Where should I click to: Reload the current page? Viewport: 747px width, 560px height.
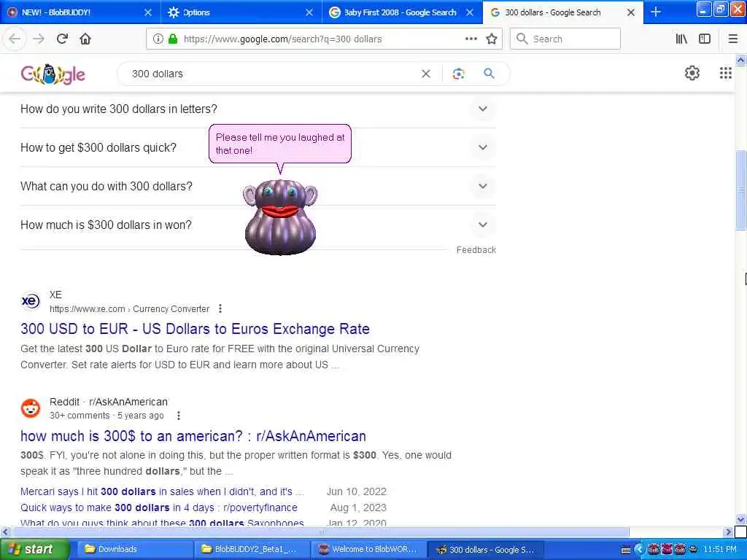click(62, 39)
